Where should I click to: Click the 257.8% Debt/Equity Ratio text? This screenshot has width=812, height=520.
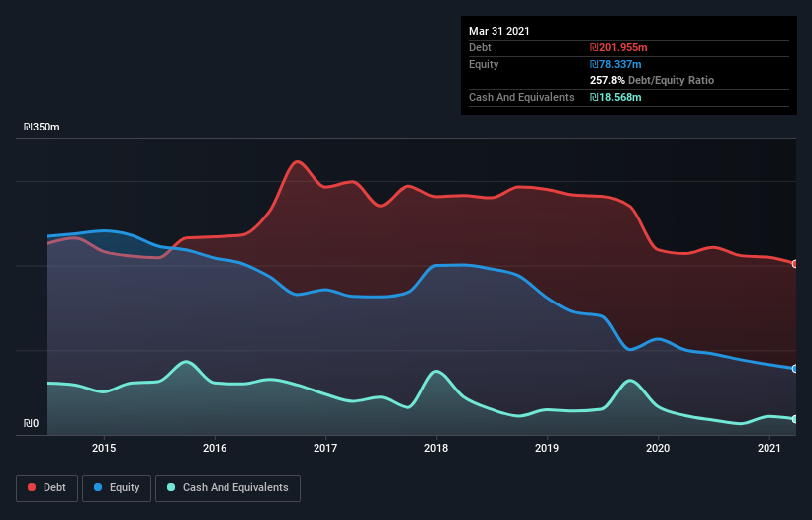(x=652, y=81)
